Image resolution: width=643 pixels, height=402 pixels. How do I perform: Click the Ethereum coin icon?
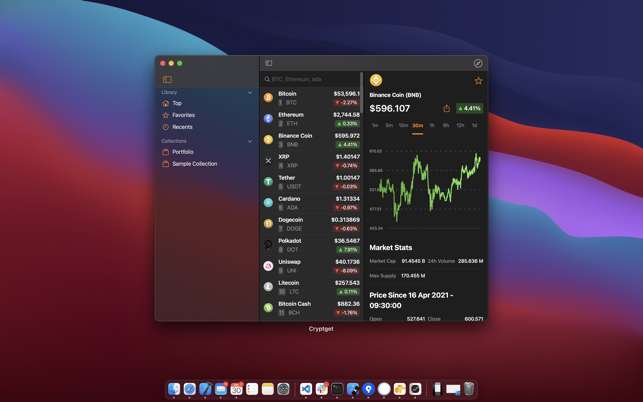(268, 119)
